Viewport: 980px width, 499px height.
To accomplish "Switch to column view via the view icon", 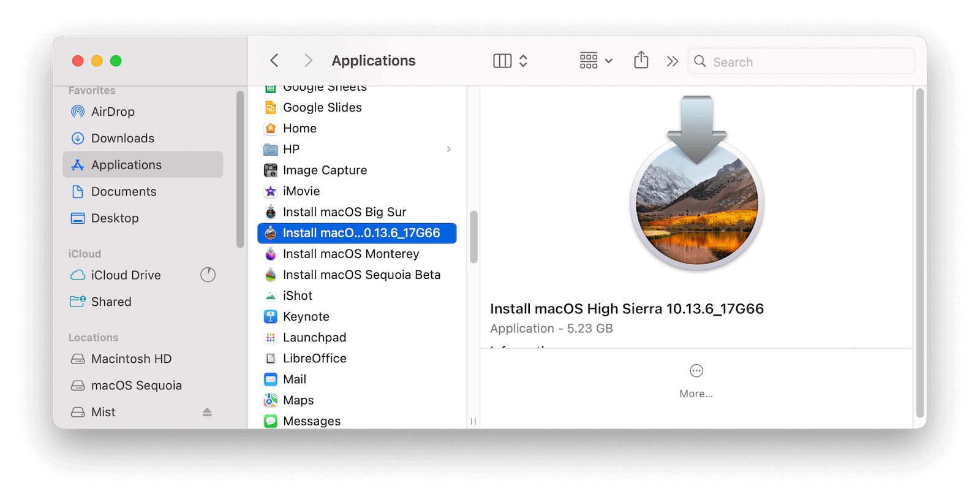I will coord(502,61).
